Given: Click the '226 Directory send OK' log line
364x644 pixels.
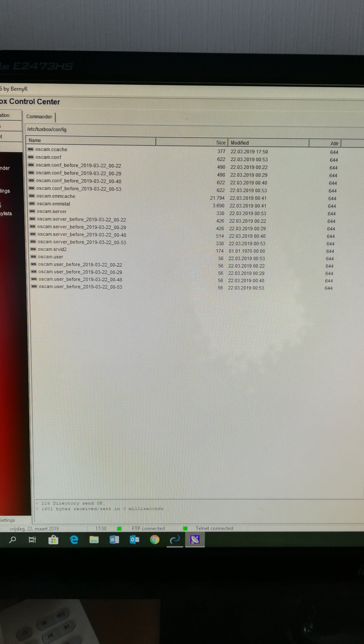Looking at the screenshot, I should pyautogui.click(x=70, y=503).
